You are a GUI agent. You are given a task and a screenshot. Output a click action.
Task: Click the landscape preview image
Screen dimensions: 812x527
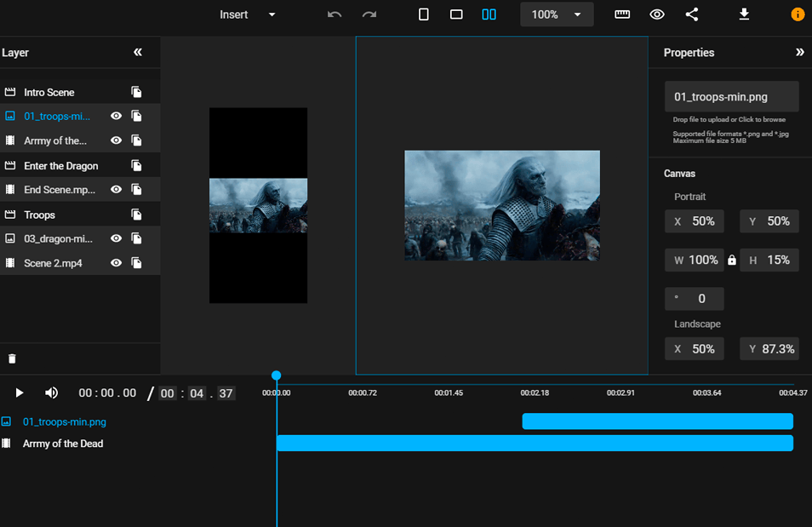click(x=502, y=205)
